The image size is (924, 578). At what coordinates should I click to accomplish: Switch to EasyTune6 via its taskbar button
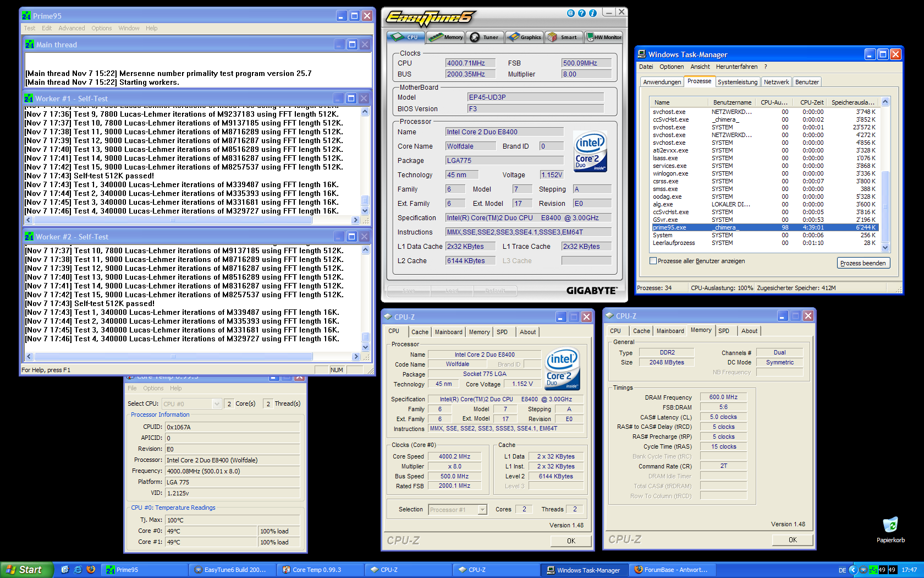pos(232,570)
